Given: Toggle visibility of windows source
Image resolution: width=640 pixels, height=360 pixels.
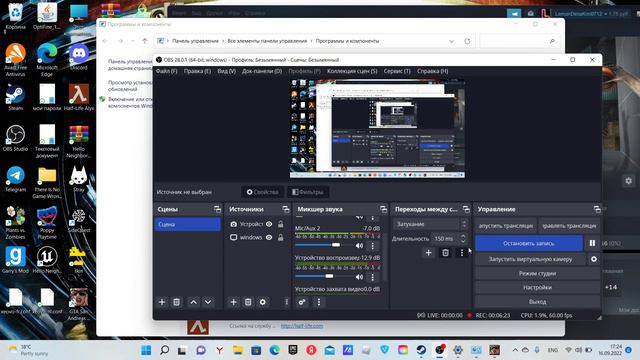Looking at the screenshot, I should pyautogui.click(x=269, y=237).
